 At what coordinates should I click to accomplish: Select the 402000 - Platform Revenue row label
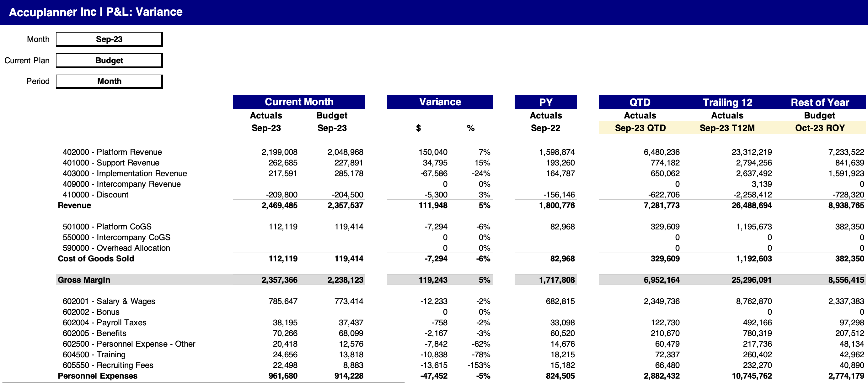point(112,152)
